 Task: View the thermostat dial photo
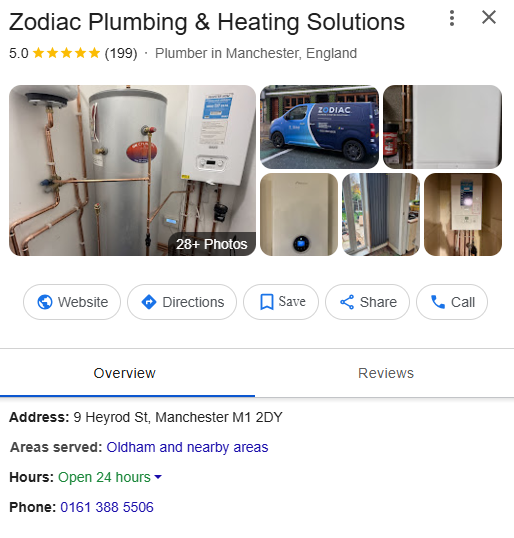click(x=299, y=214)
